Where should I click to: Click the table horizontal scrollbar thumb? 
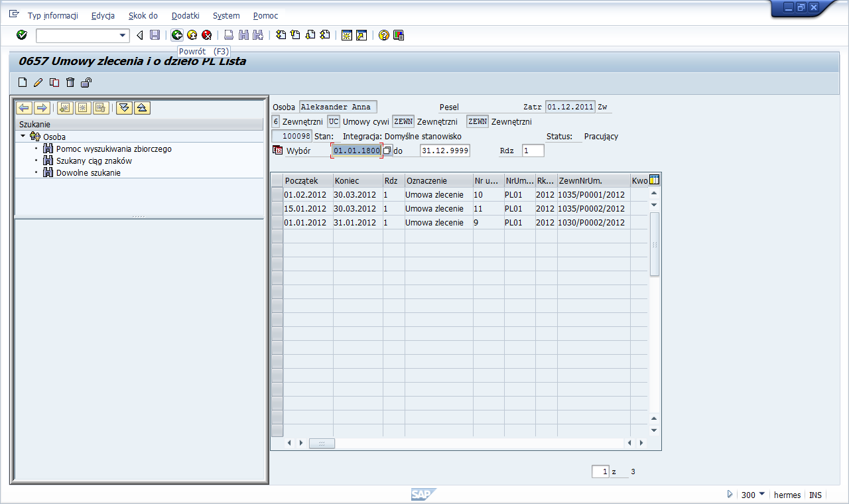(x=322, y=443)
